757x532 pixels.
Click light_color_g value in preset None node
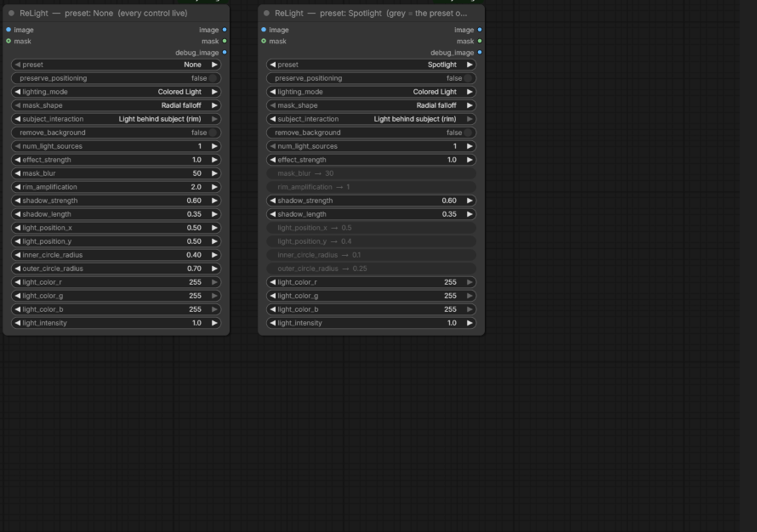195,296
